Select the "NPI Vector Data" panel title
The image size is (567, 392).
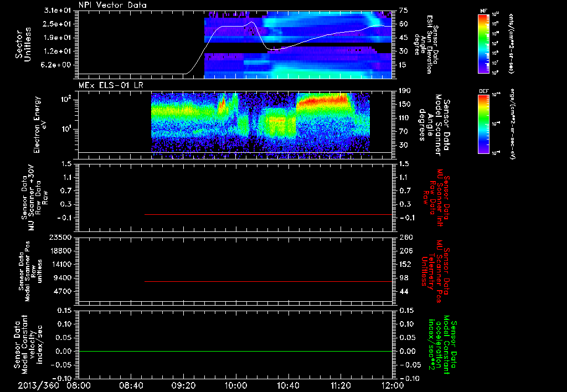[112, 5]
